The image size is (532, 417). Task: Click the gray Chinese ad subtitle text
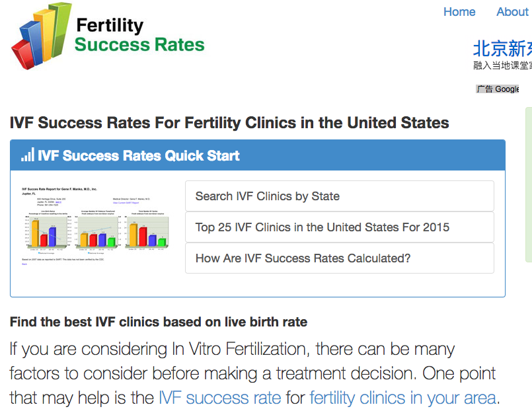[x=502, y=65]
